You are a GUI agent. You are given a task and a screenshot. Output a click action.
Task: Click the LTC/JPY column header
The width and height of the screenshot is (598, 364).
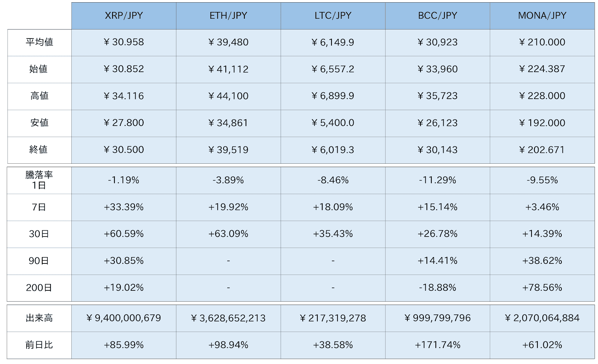point(333,16)
